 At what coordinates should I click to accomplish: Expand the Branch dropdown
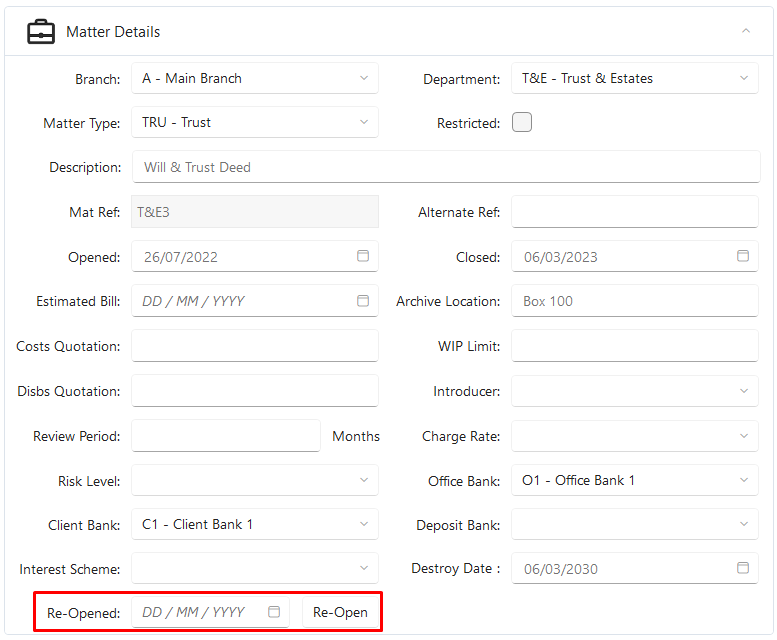pyautogui.click(x=255, y=78)
